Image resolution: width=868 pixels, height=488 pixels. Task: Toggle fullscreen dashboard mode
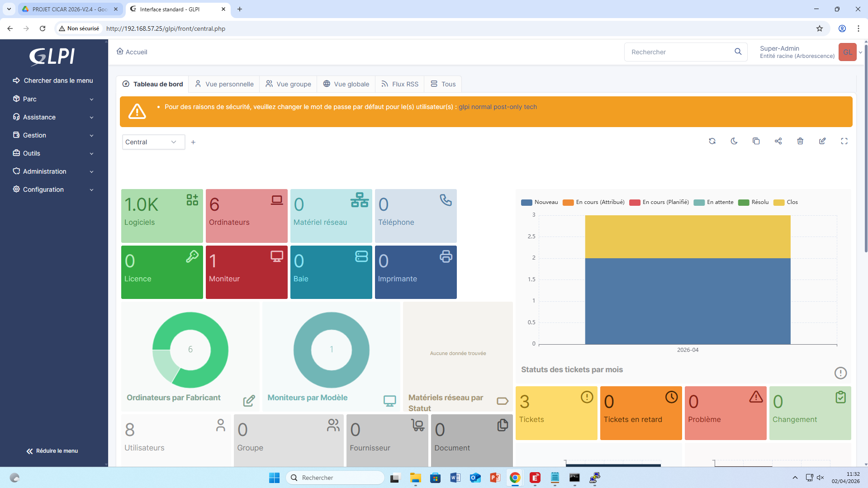[x=844, y=141]
